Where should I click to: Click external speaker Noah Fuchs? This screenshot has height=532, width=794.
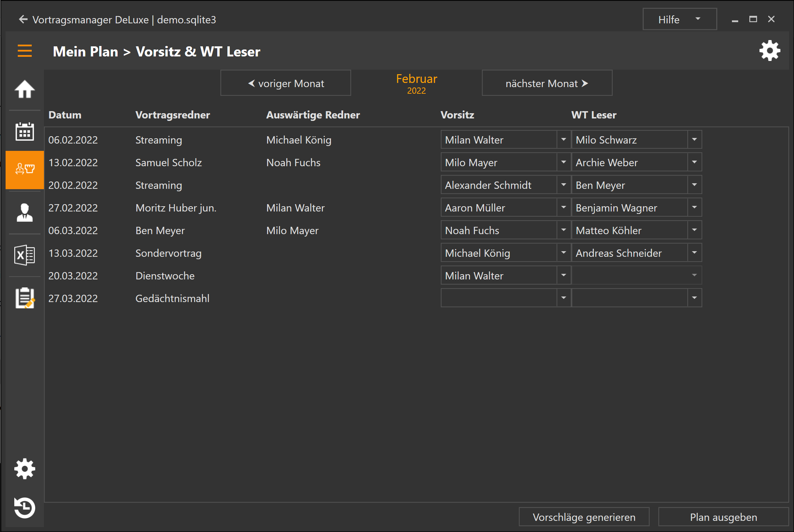point(293,163)
